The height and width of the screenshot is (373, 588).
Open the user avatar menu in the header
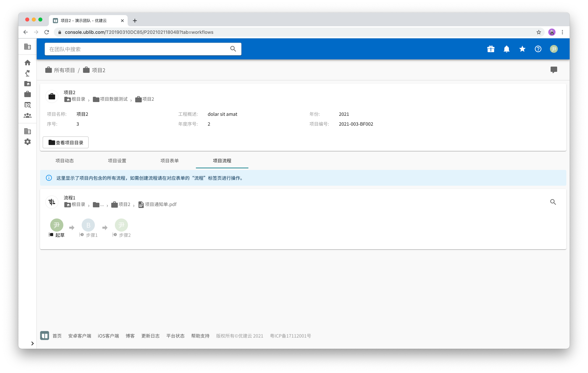[x=554, y=49]
